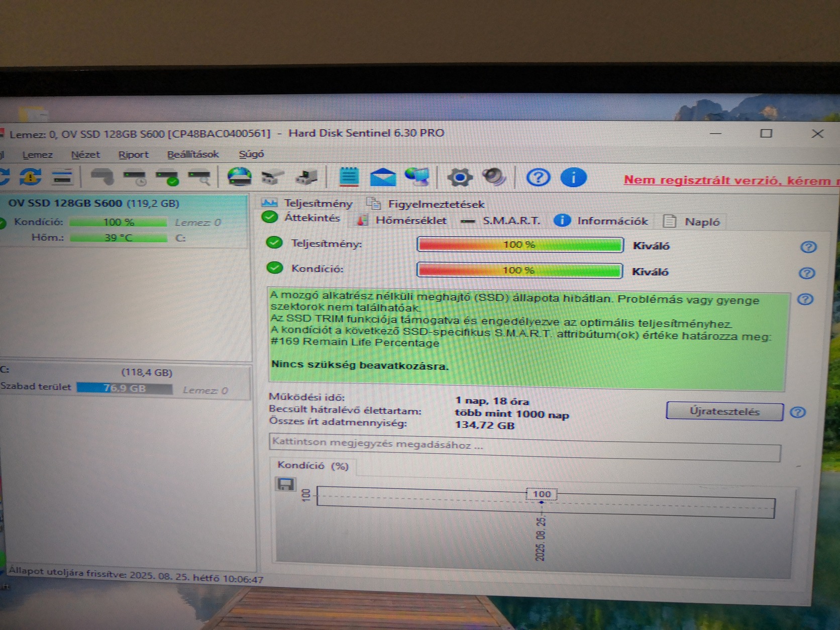Minimize the Hard Disk Sentinel window
Image resolution: width=840 pixels, height=630 pixels.
[716, 134]
